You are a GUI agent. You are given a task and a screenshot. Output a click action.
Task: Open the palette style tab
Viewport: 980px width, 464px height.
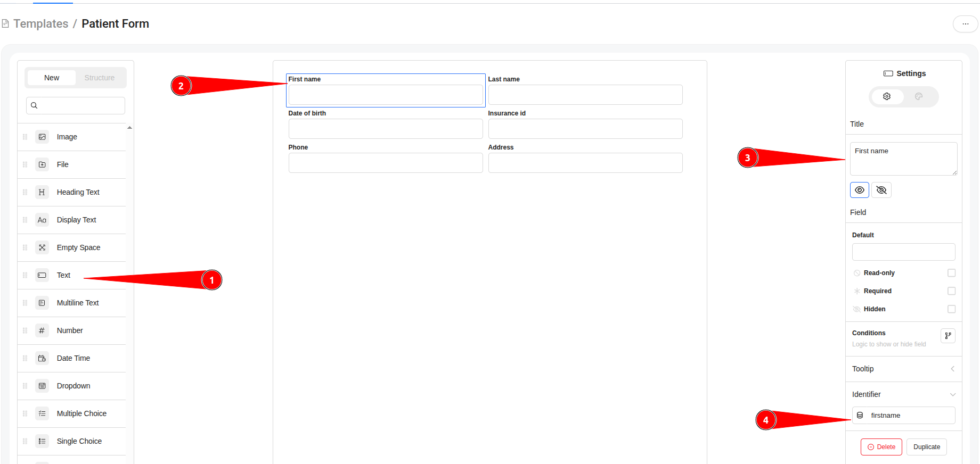[x=919, y=96]
